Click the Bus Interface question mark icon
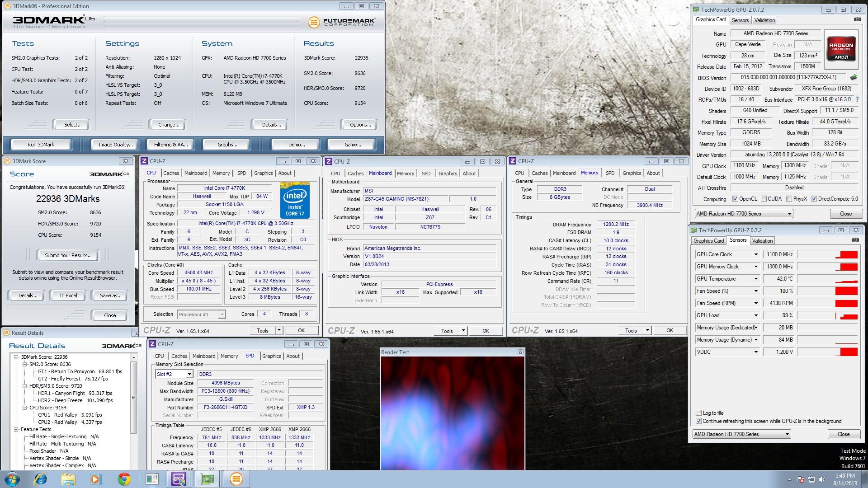The image size is (868, 488). 857,99
